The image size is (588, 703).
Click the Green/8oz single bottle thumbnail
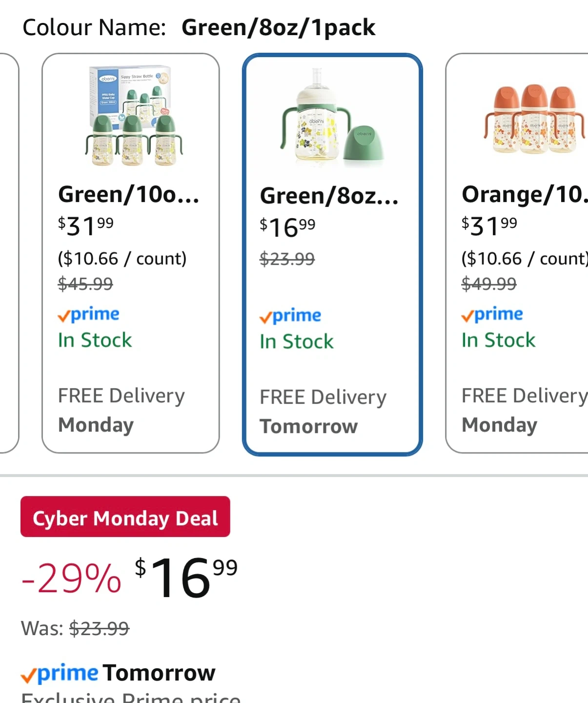click(332, 118)
